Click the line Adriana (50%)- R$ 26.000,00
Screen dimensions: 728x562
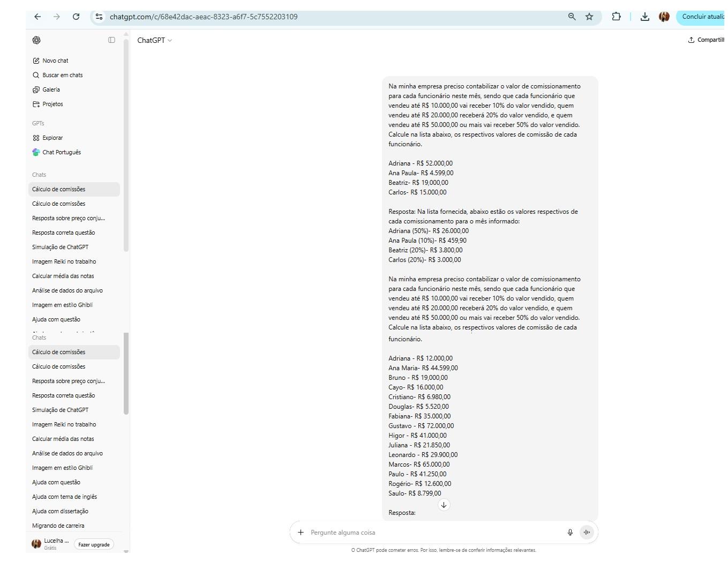[429, 231]
